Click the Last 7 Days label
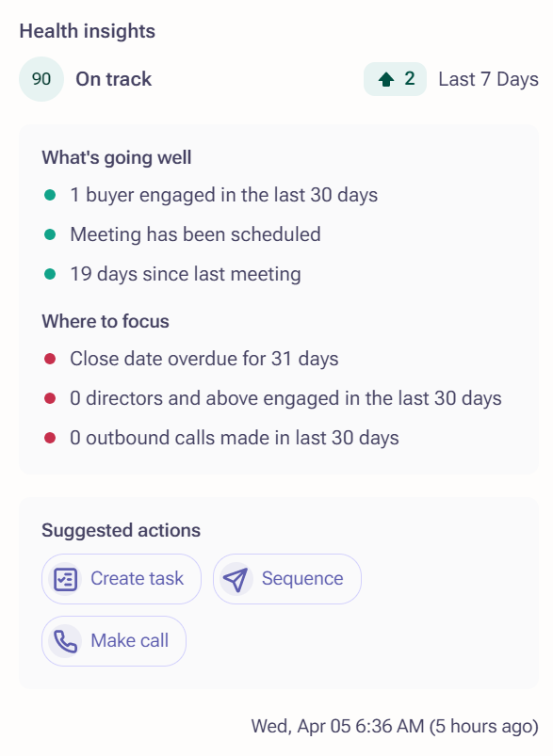 488,79
